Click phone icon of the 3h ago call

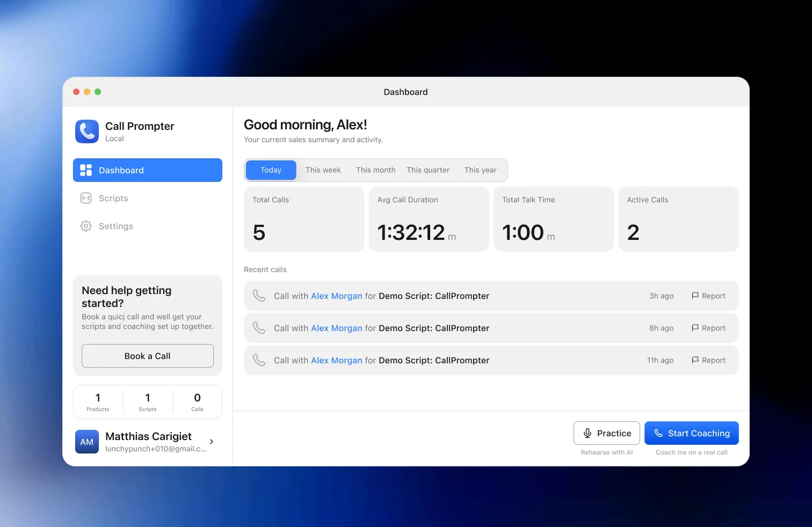point(259,296)
